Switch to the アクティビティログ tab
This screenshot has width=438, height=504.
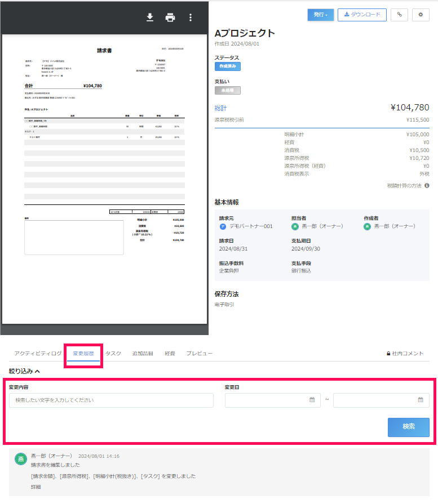click(x=38, y=353)
